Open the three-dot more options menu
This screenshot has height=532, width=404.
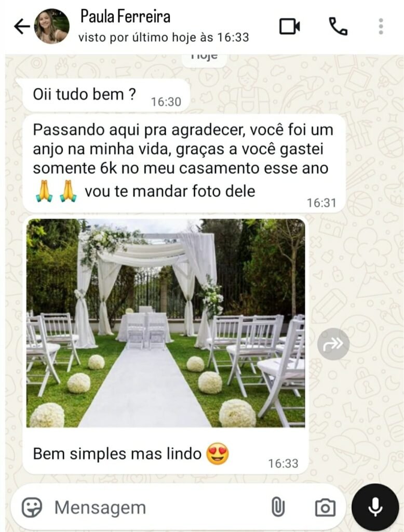point(381,26)
